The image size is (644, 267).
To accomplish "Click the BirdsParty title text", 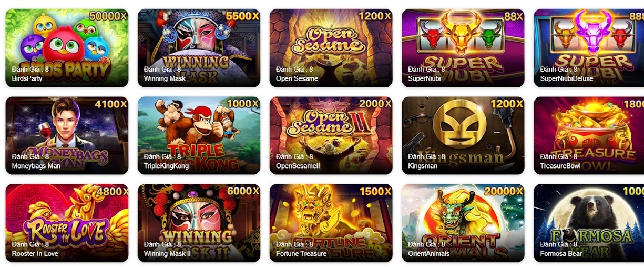I will [27, 78].
